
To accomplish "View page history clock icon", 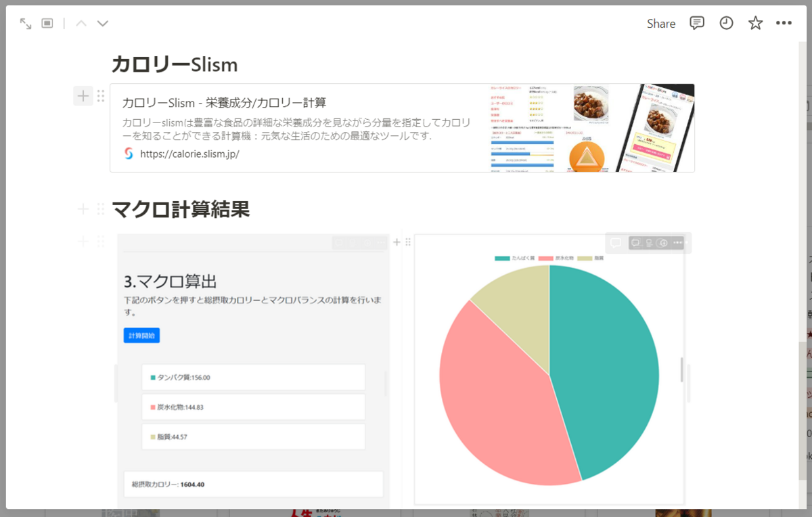I will (726, 23).
